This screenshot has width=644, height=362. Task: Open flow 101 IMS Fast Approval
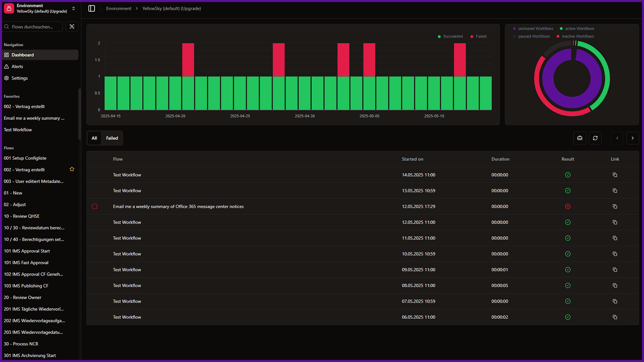(x=26, y=263)
